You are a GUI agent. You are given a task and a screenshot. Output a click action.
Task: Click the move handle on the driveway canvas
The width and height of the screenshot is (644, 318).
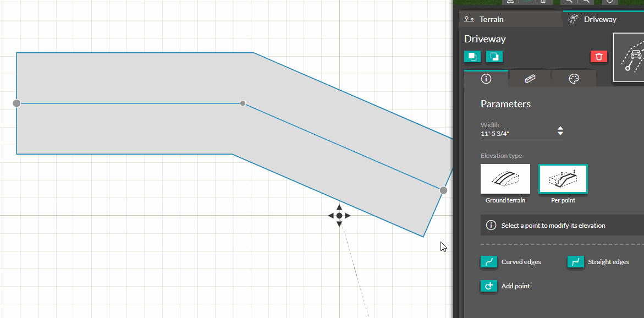click(339, 216)
